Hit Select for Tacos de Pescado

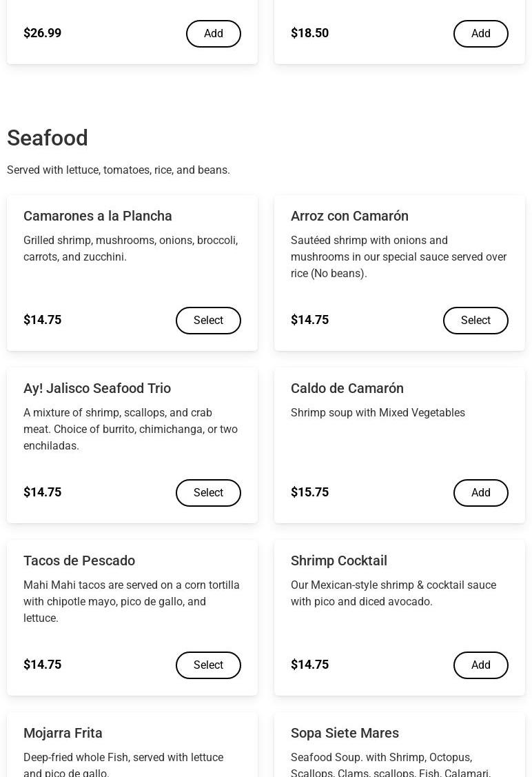point(208,665)
